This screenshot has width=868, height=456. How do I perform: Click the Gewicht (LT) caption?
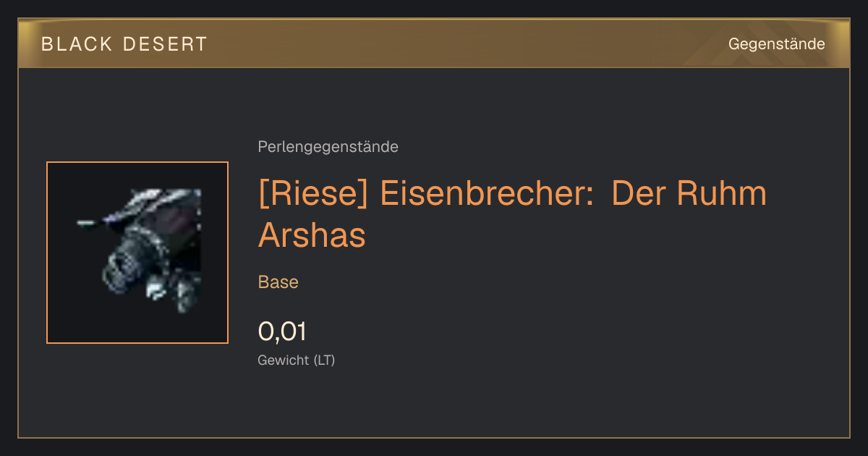(297, 360)
